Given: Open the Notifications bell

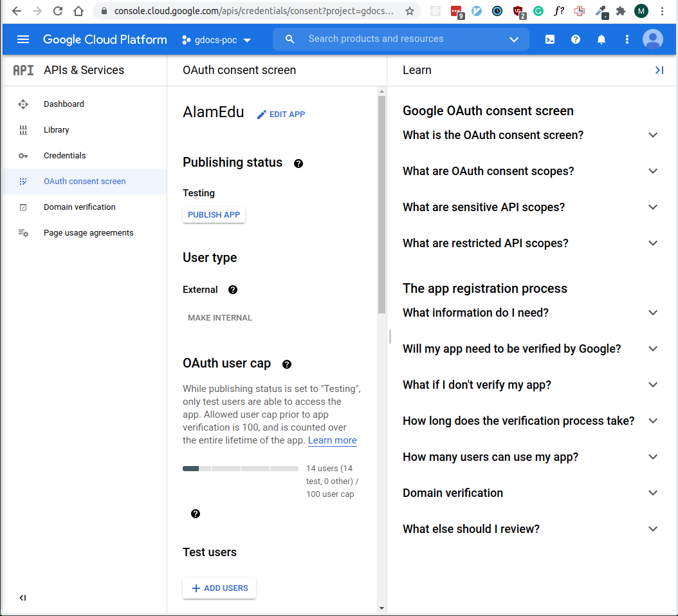Looking at the screenshot, I should (x=601, y=39).
